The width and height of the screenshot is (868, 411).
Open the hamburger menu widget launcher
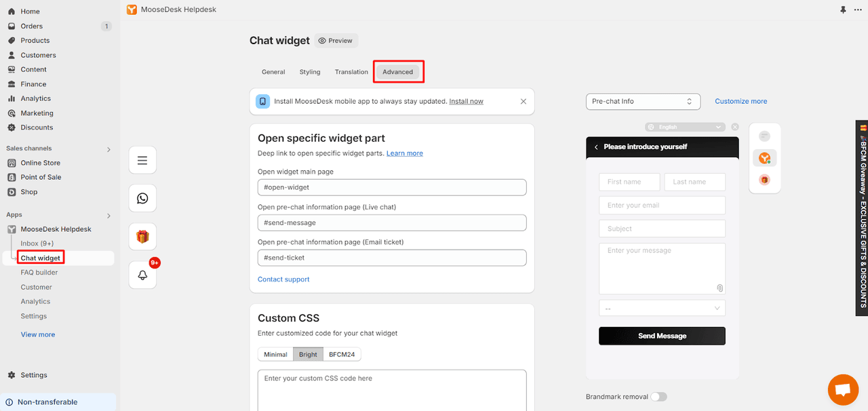[142, 160]
